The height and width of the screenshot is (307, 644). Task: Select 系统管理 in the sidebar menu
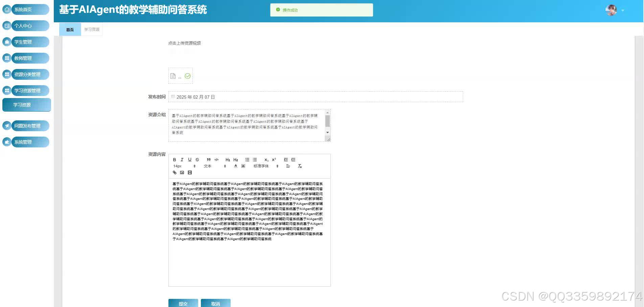23,142
